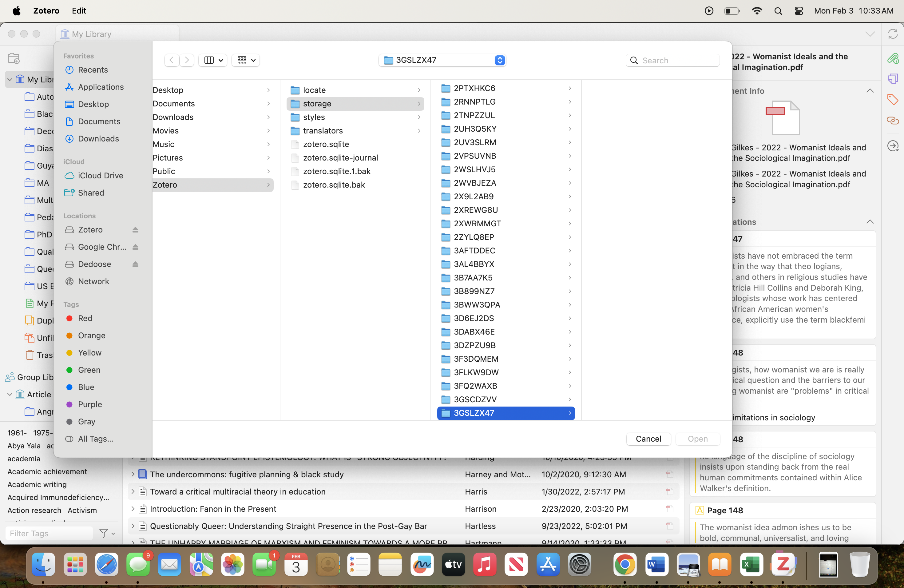
Task: Open the attachments pane paperclip icon
Action: pyautogui.click(x=893, y=58)
